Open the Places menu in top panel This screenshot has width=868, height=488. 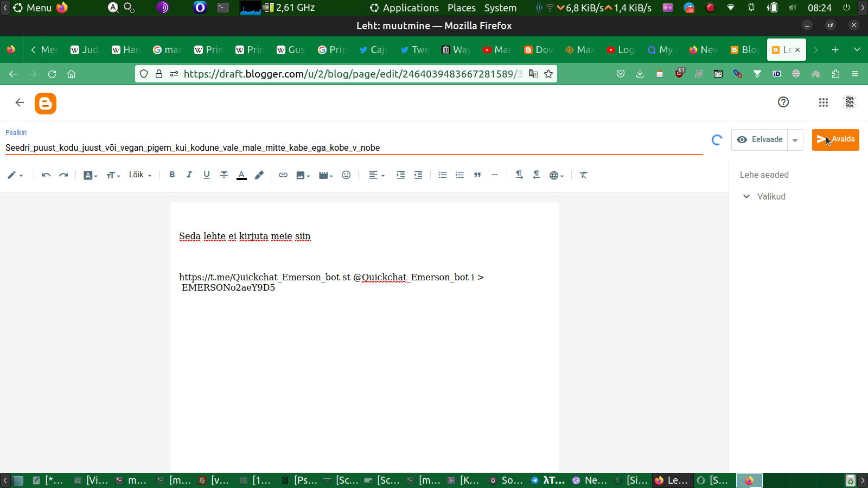[462, 8]
